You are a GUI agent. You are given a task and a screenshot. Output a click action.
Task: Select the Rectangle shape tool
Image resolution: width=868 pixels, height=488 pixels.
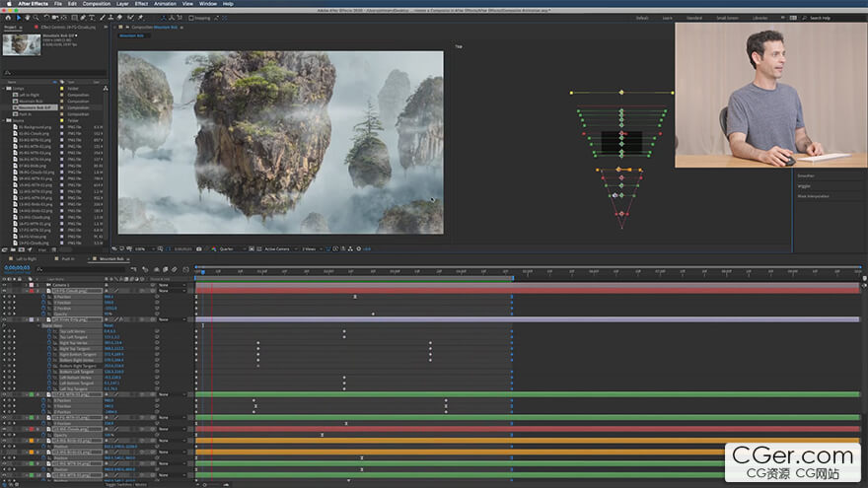75,18
